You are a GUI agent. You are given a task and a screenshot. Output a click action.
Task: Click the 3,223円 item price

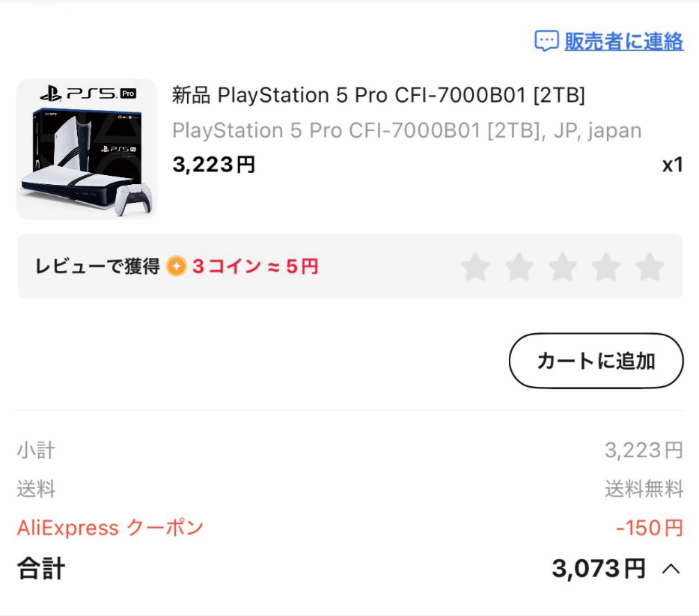pos(214,165)
